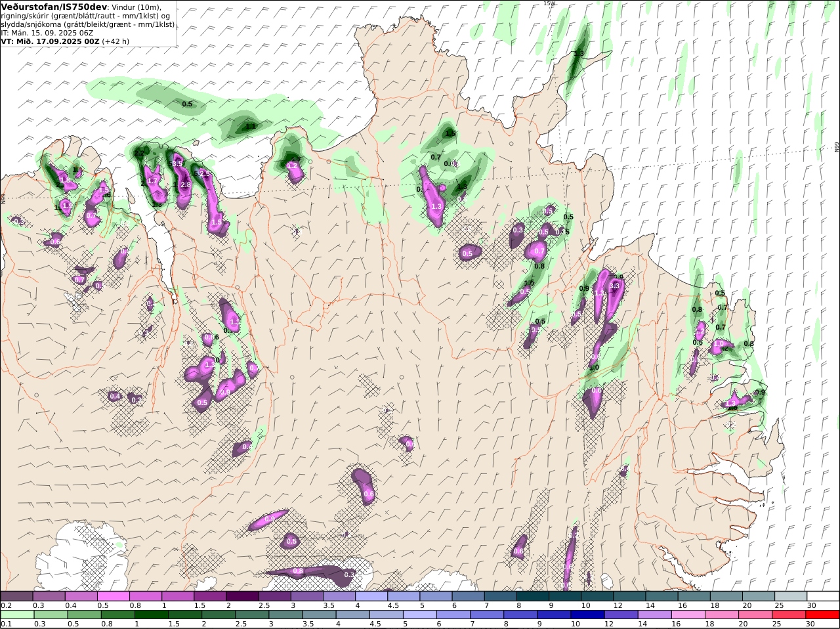
Task: Click the mauve 0.2 swatch in snow legend
Action: tap(16, 596)
